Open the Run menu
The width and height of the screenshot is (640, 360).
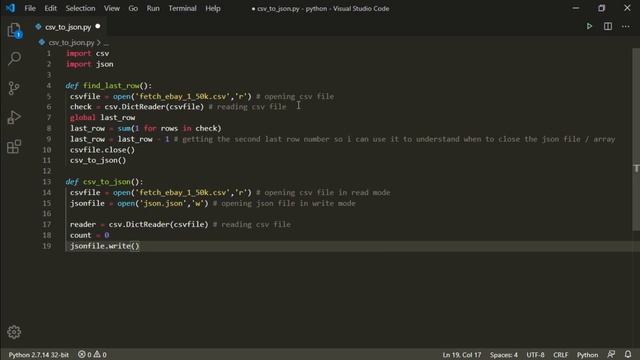[153, 8]
